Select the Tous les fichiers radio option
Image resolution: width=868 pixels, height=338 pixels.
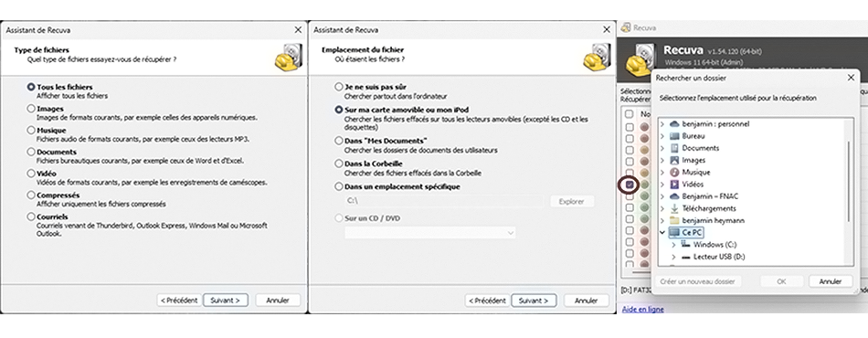tap(31, 88)
